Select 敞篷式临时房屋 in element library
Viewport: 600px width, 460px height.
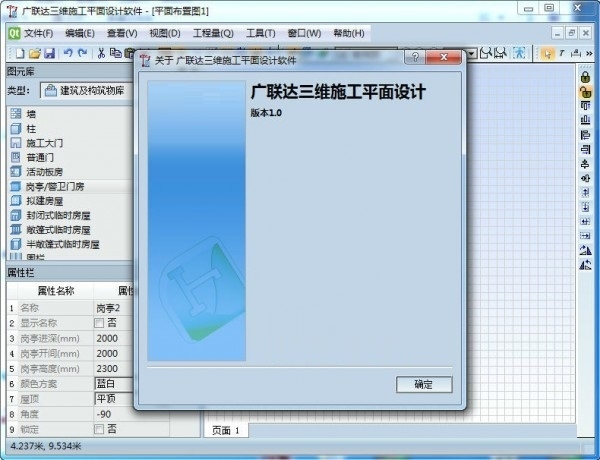click(x=71, y=230)
